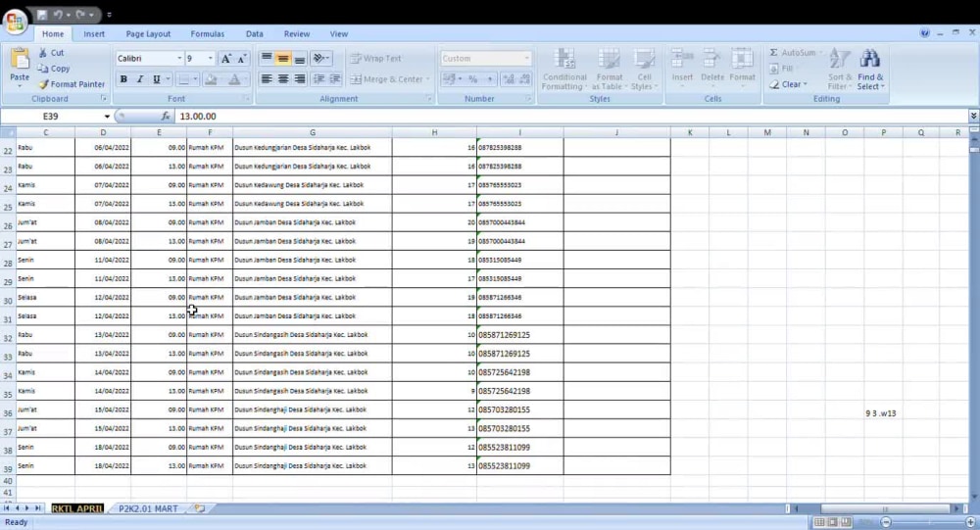Viewport: 980px width, 530px height.
Task: Select column G header
Action: [313, 132]
